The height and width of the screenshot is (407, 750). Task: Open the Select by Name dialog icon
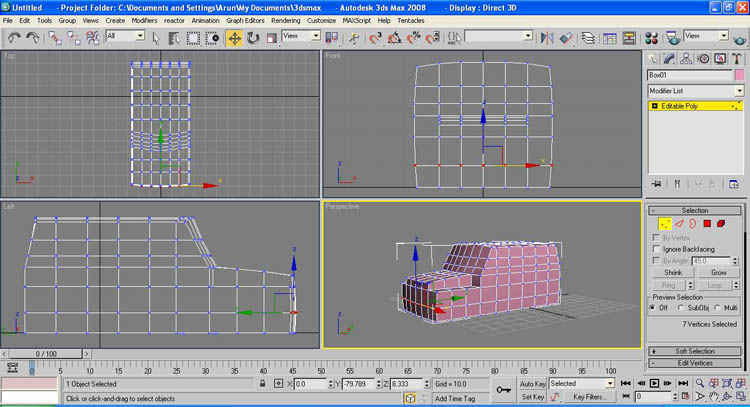174,38
